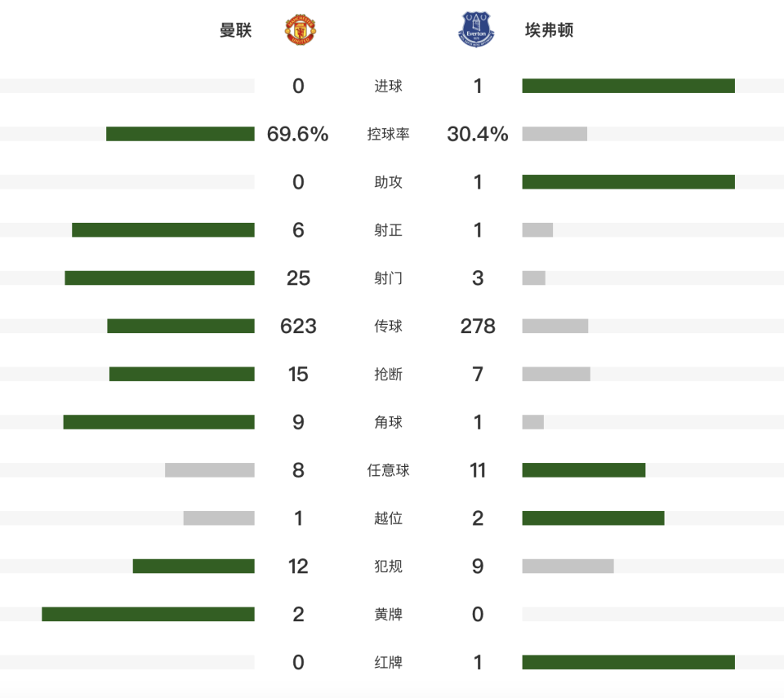Click Everton's 30.4% possession bar
784x698 pixels.
[555, 134]
